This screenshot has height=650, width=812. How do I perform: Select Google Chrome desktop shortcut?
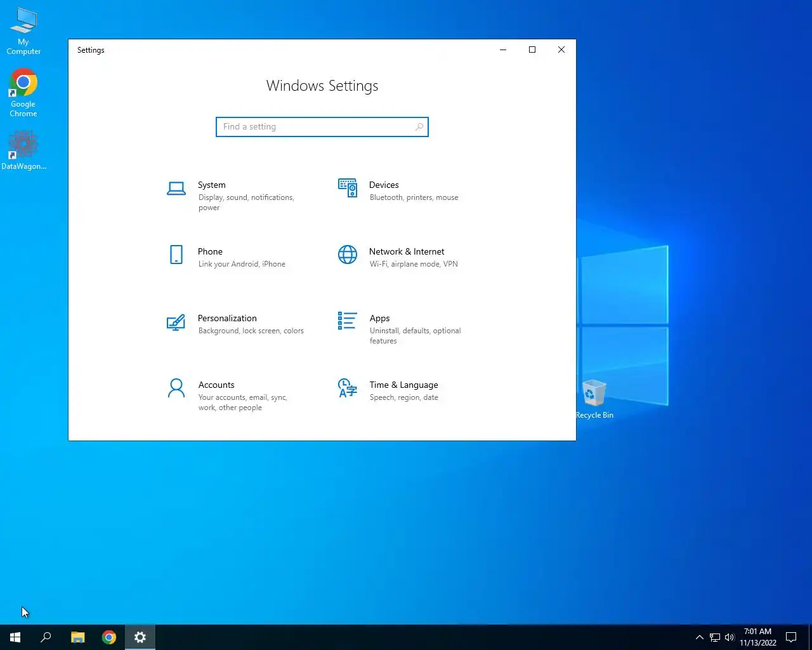(x=23, y=93)
